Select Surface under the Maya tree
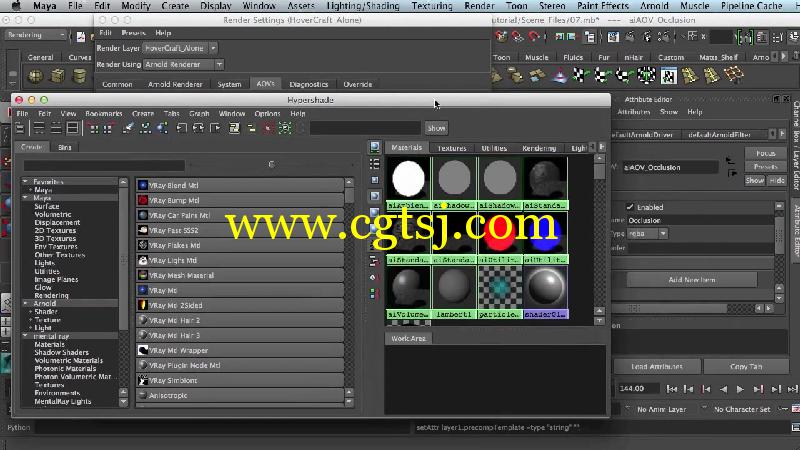This screenshot has width=800, height=450. coord(47,206)
